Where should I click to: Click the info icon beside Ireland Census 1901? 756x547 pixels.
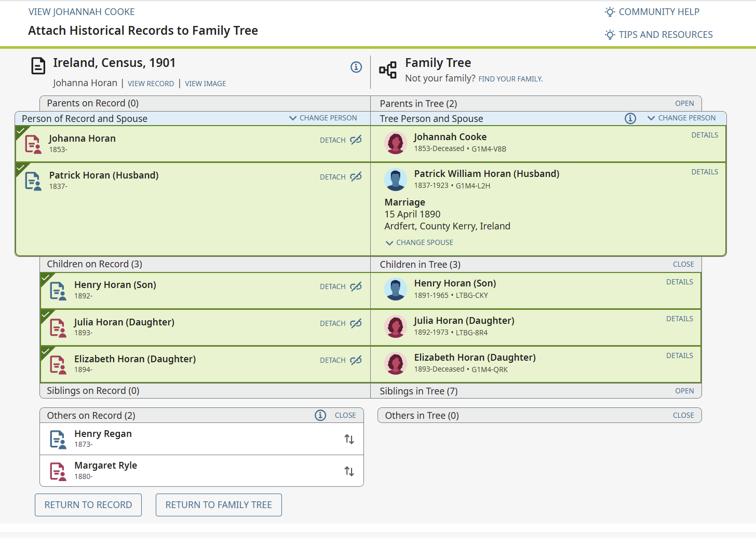click(x=356, y=67)
